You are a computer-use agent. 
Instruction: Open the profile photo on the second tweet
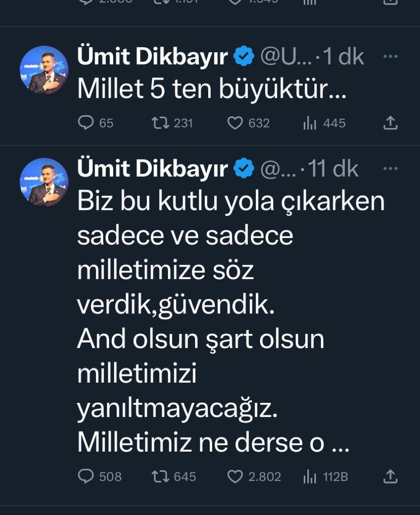tap(44, 182)
